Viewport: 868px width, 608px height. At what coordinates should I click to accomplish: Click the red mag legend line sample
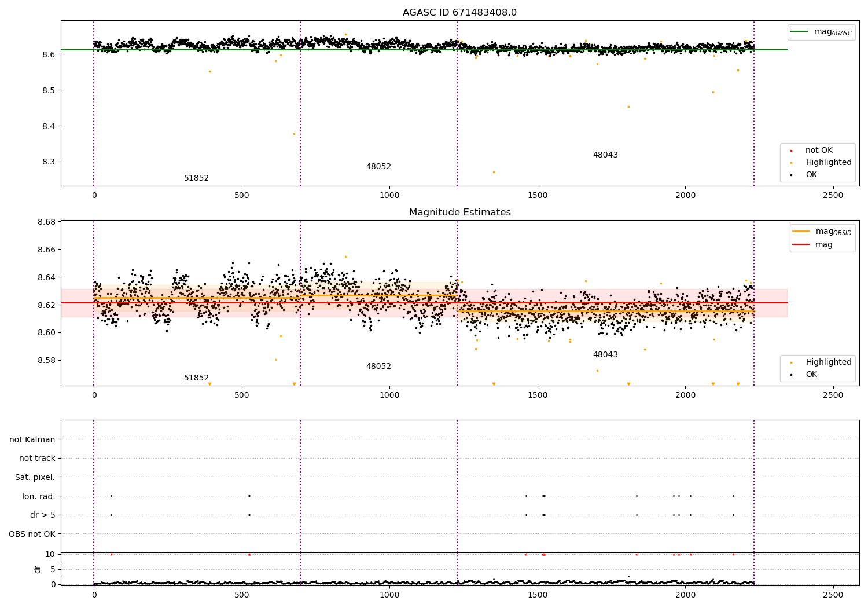[801, 244]
